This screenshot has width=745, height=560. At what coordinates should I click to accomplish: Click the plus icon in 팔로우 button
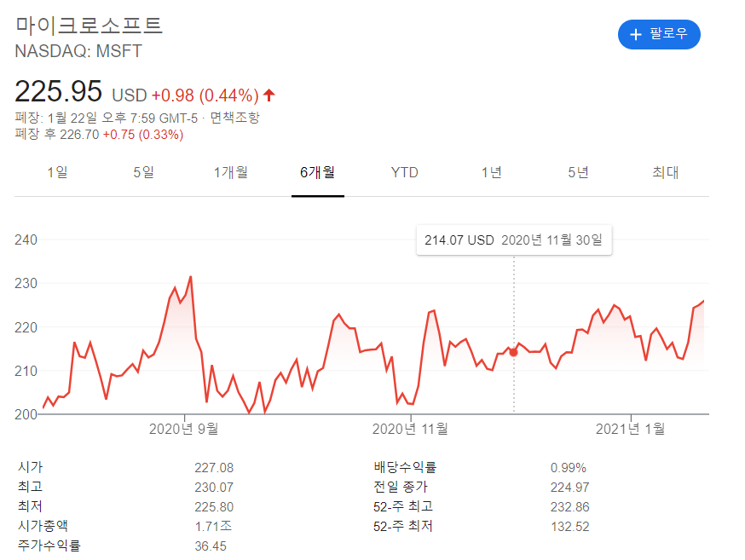click(x=635, y=35)
